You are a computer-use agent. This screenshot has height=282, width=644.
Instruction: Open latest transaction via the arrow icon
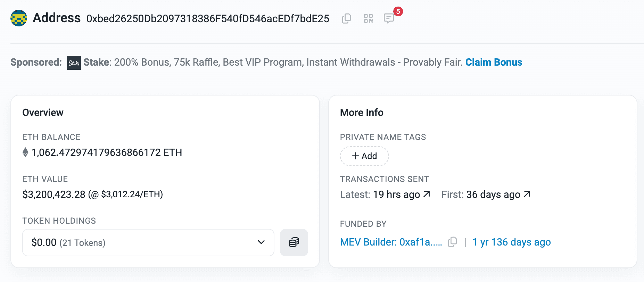tap(426, 194)
